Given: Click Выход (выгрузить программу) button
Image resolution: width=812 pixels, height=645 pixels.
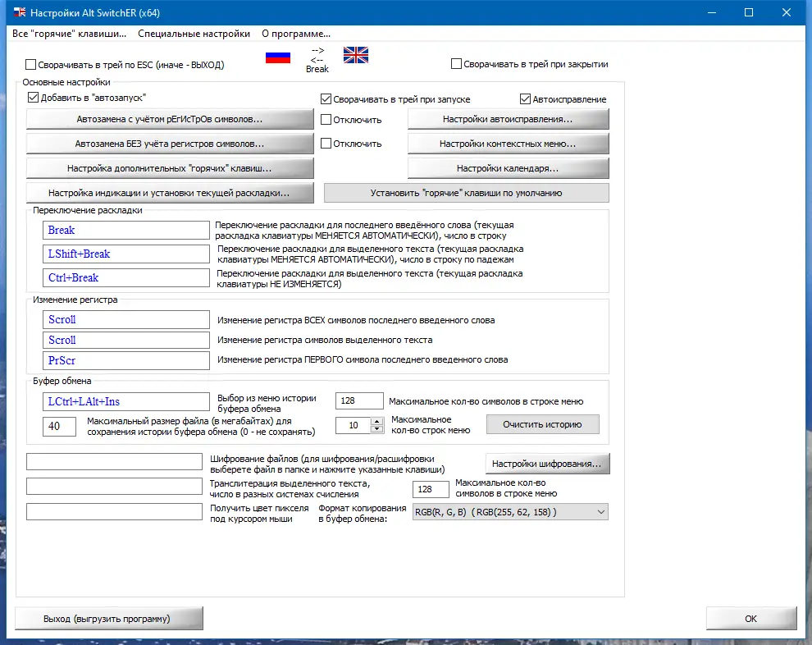Looking at the screenshot, I should [x=109, y=619].
